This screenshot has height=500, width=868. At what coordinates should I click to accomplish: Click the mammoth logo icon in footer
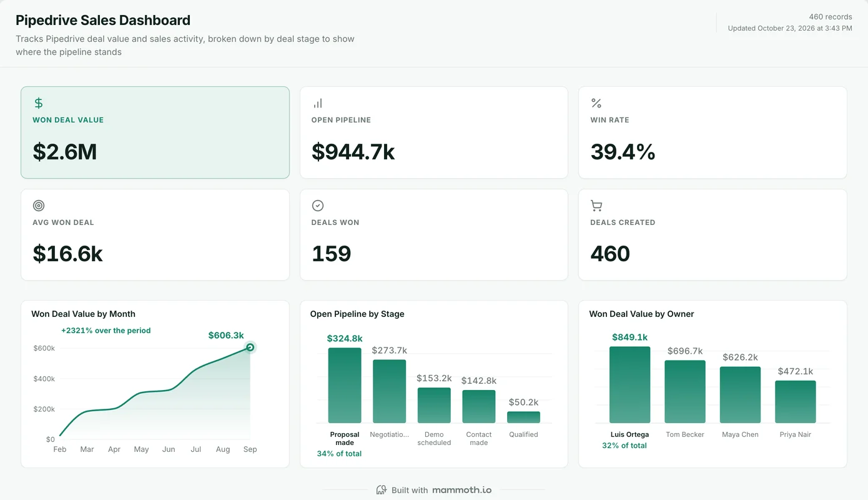(x=382, y=490)
